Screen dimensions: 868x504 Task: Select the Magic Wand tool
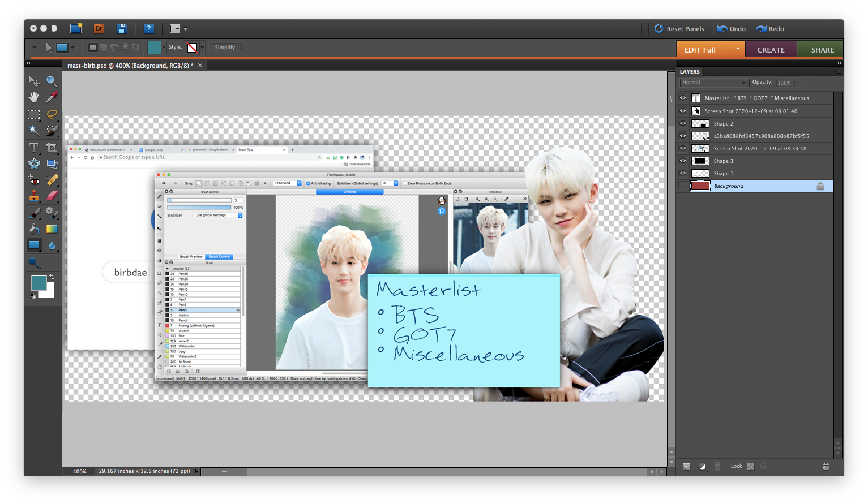[x=34, y=131]
